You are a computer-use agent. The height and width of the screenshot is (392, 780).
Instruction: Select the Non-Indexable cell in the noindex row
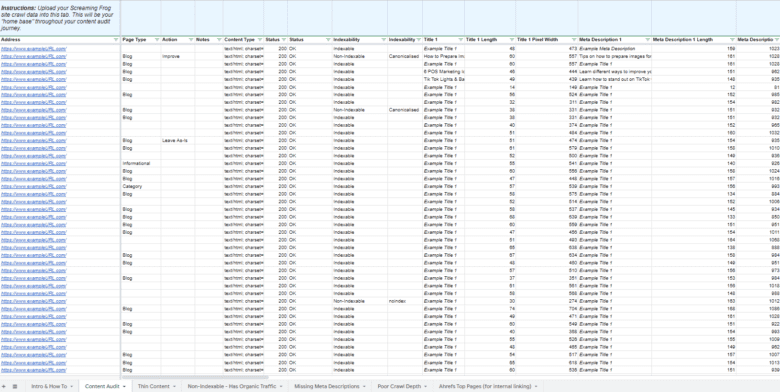pyautogui.click(x=360, y=301)
